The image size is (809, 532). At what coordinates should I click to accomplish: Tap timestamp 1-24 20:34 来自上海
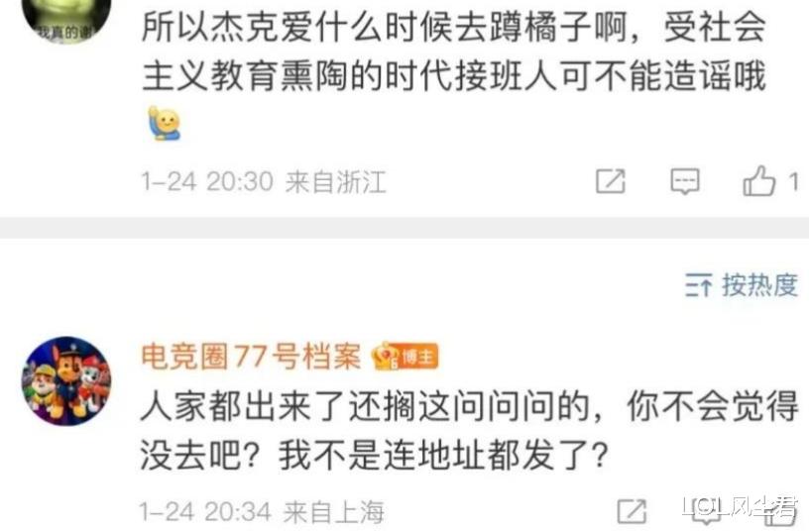click(x=262, y=512)
